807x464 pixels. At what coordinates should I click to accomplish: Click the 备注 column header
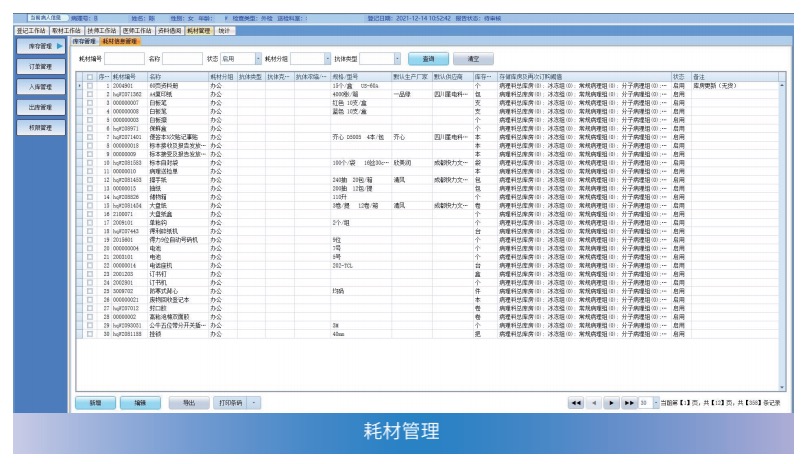pyautogui.click(x=734, y=77)
